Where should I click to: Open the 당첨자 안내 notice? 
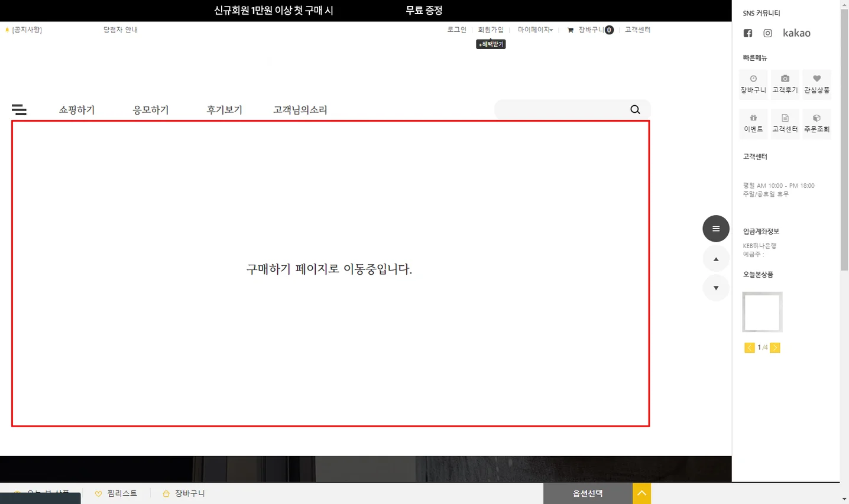121,30
